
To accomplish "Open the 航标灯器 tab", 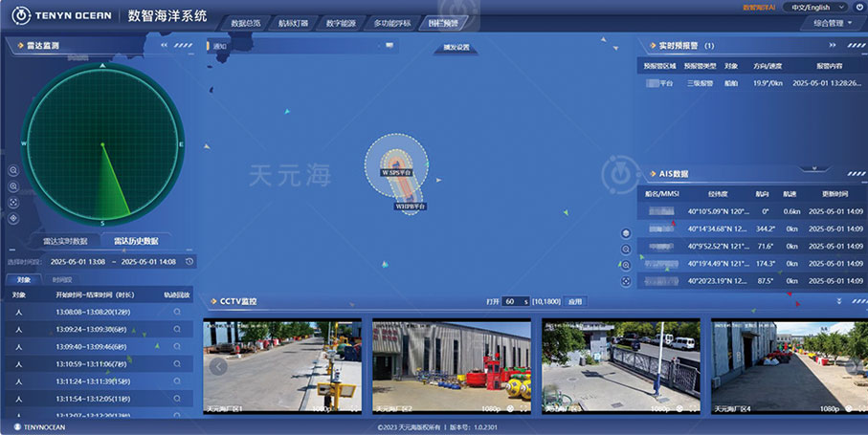I will click(294, 23).
